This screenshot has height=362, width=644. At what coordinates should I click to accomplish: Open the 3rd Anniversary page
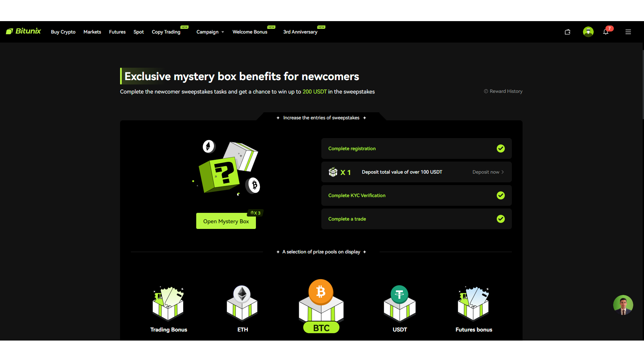pos(300,32)
